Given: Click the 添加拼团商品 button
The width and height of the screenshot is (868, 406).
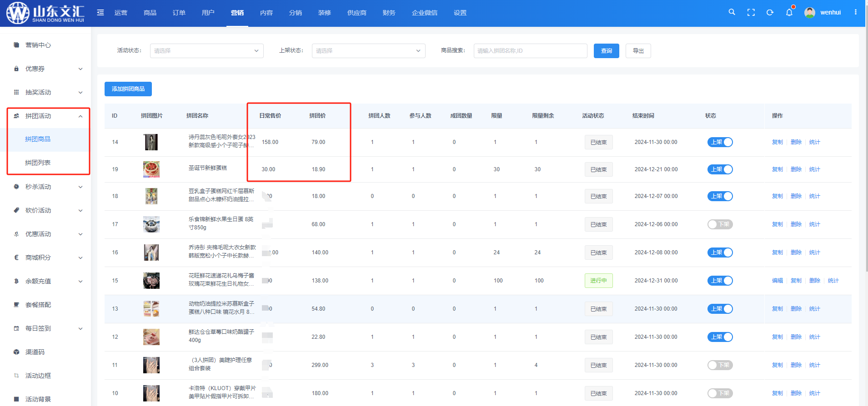Looking at the screenshot, I should (128, 89).
